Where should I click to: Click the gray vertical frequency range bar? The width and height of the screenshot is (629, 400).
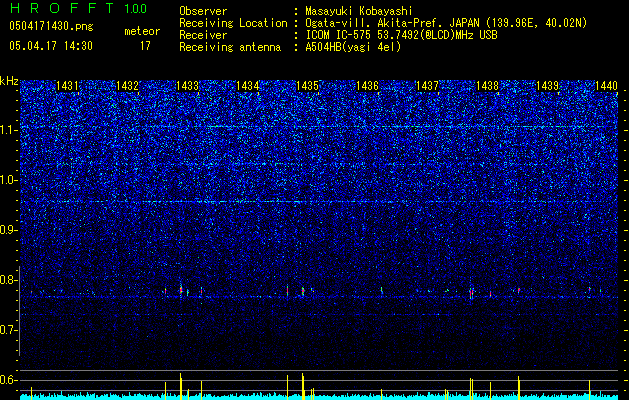pyautogui.click(x=20, y=311)
